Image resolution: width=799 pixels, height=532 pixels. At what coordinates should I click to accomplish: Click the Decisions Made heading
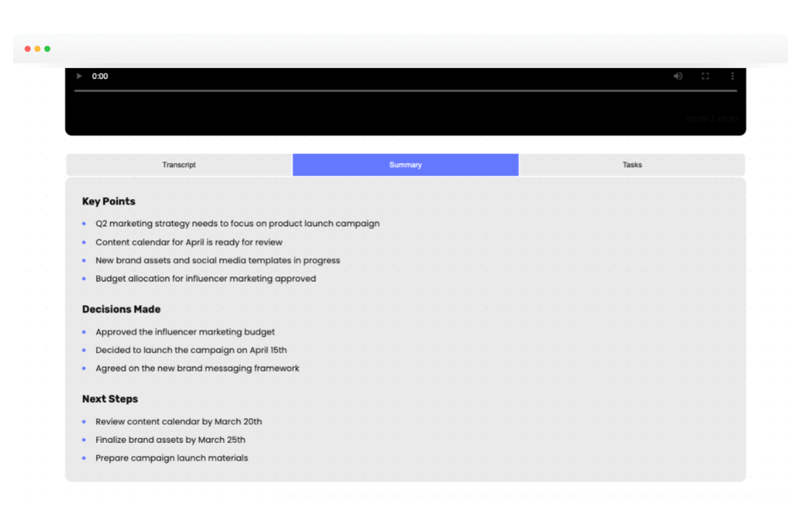point(121,309)
